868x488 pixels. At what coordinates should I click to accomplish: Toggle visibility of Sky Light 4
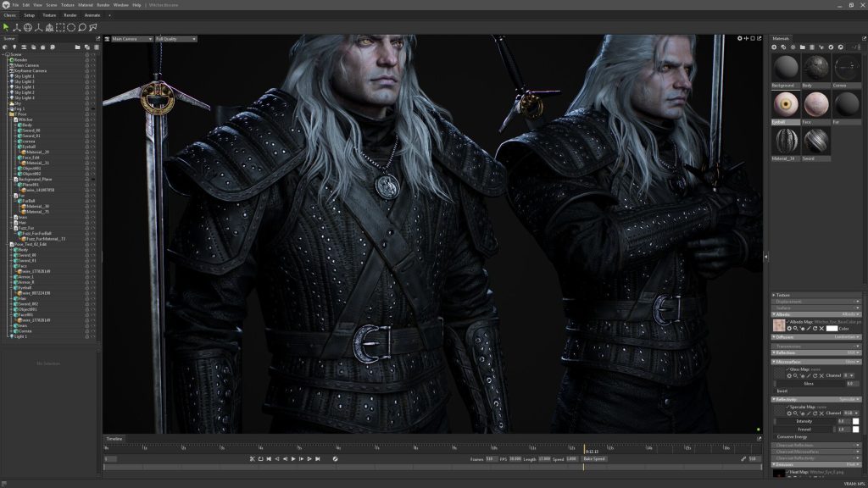(93, 98)
